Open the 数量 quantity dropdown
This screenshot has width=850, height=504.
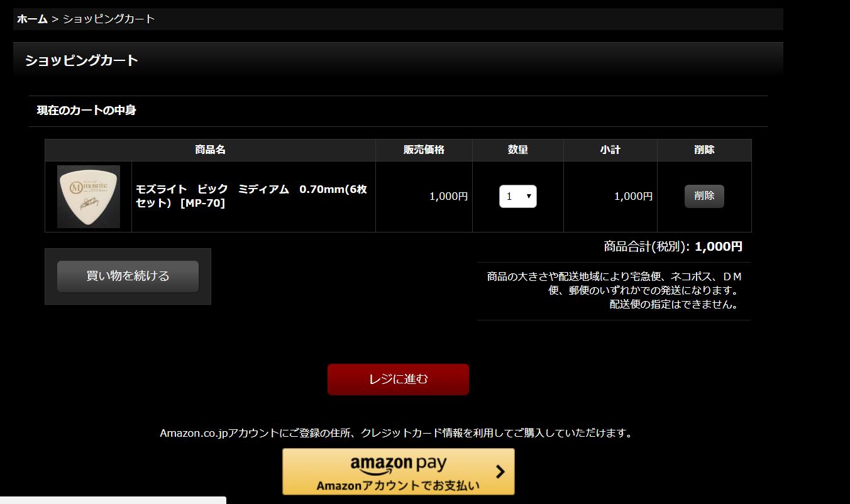pyautogui.click(x=518, y=196)
